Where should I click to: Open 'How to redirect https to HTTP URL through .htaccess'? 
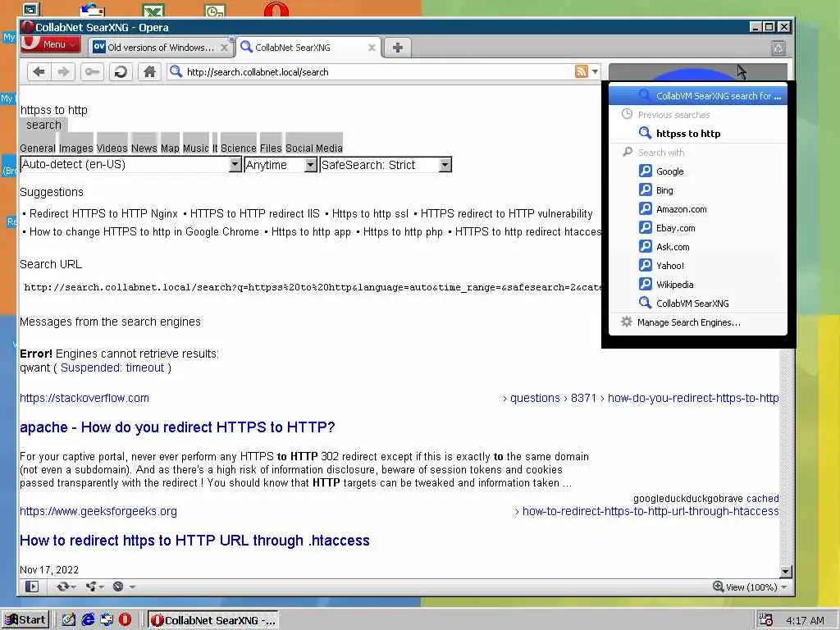tap(194, 540)
